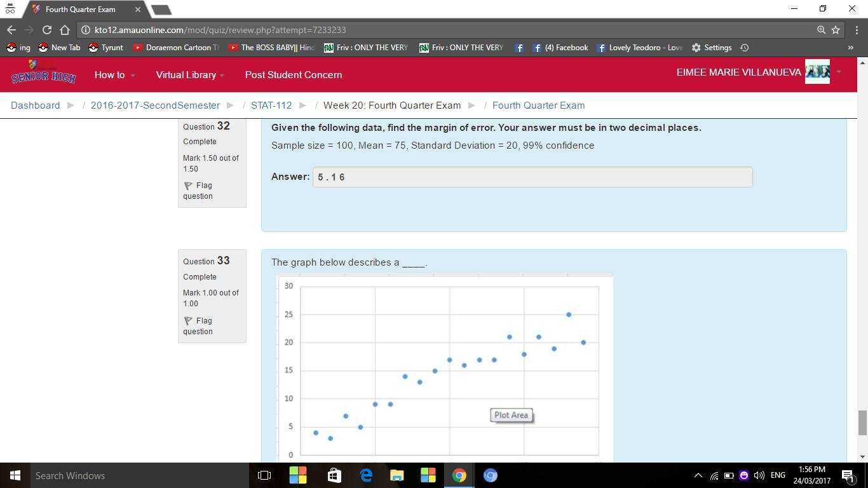Bookmark this page with the star icon
The image size is (868, 488).
click(836, 30)
